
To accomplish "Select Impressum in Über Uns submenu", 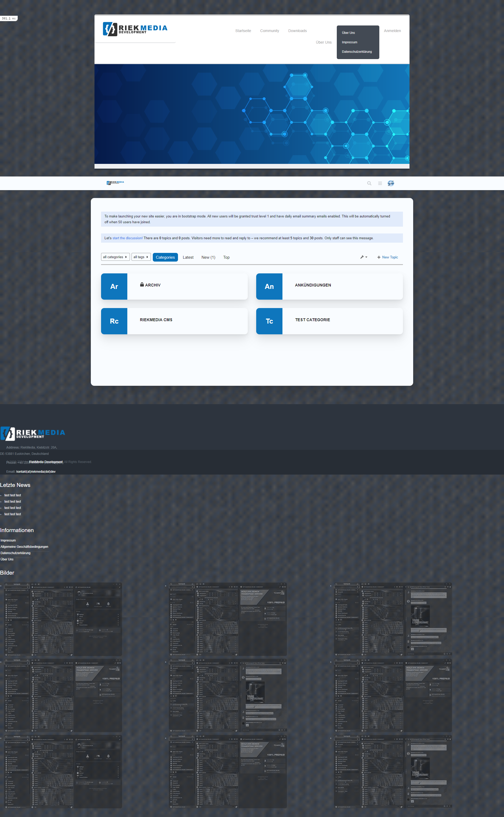I will pyautogui.click(x=349, y=42).
